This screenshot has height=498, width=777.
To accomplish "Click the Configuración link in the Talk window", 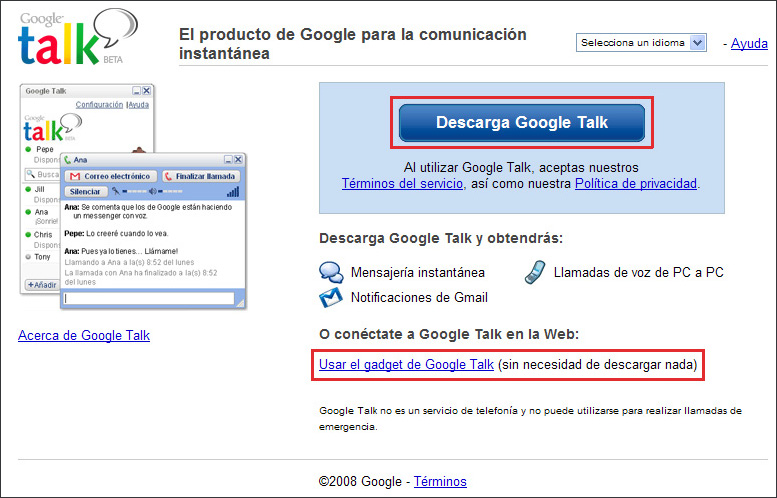I will (99, 105).
